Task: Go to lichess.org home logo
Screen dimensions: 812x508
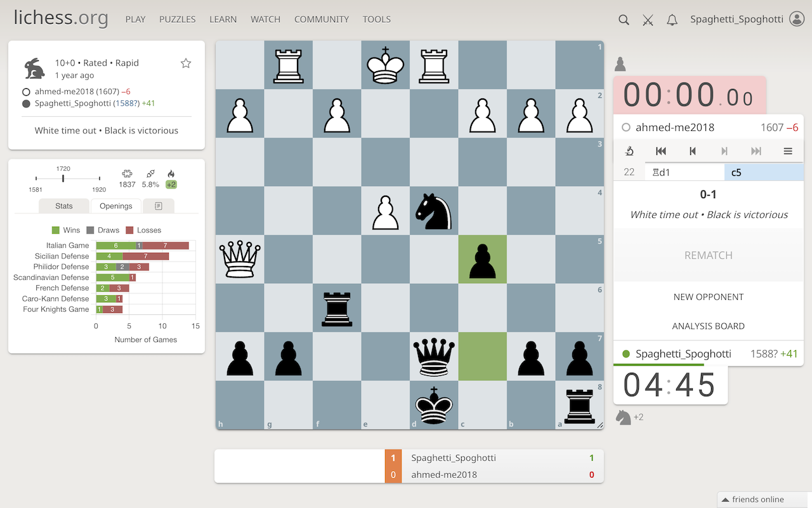Action: pos(61,18)
